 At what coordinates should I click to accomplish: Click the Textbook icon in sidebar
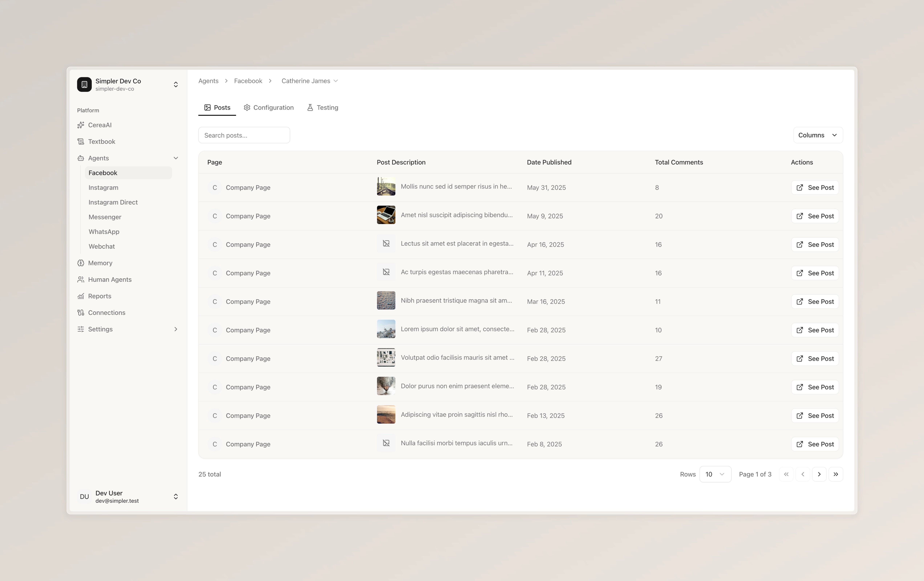(81, 142)
